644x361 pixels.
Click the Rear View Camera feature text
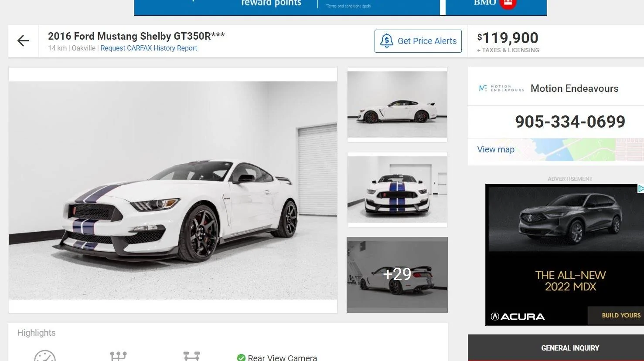pyautogui.click(x=282, y=358)
